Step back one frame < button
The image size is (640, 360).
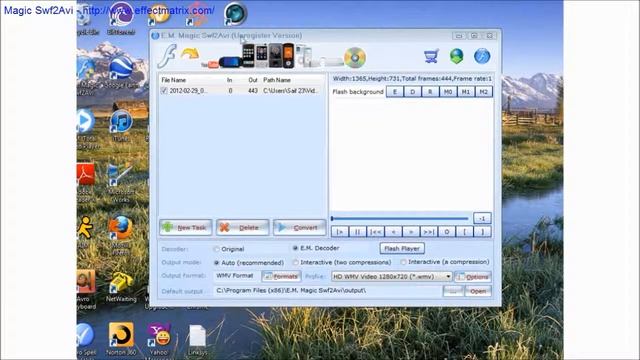(x=393, y=232)
